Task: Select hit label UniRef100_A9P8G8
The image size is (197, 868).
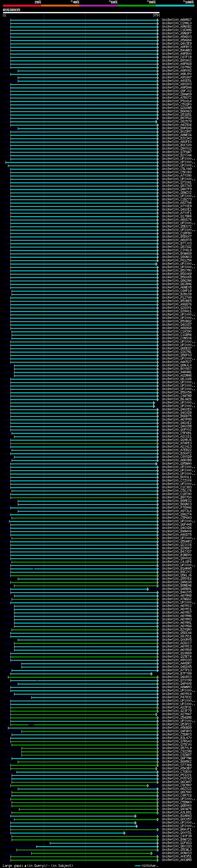Action: [x=177, y=64]
